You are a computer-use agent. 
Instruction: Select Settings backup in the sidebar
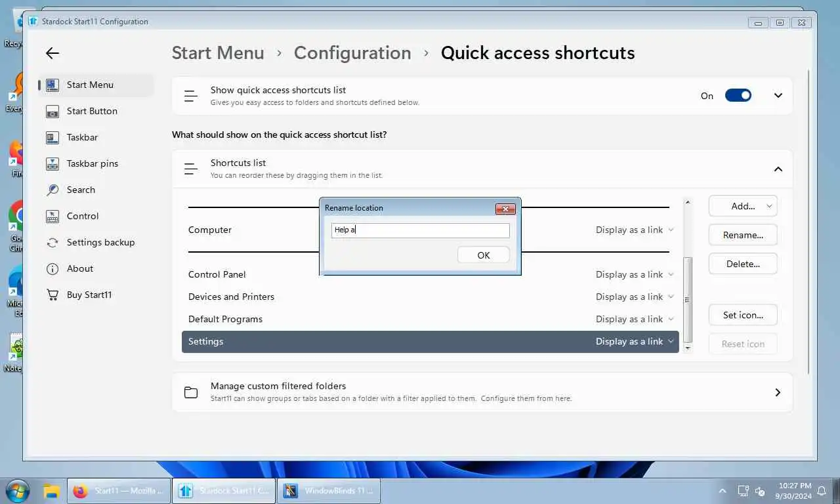(x=96, y=242)
